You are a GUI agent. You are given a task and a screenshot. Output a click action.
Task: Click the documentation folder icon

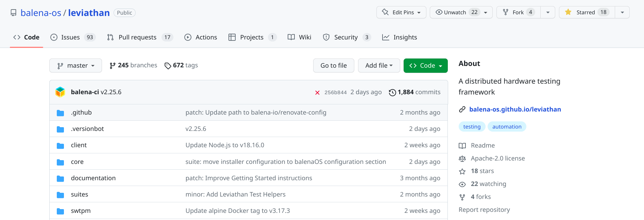pyautogui.click(x=60, y=179)
